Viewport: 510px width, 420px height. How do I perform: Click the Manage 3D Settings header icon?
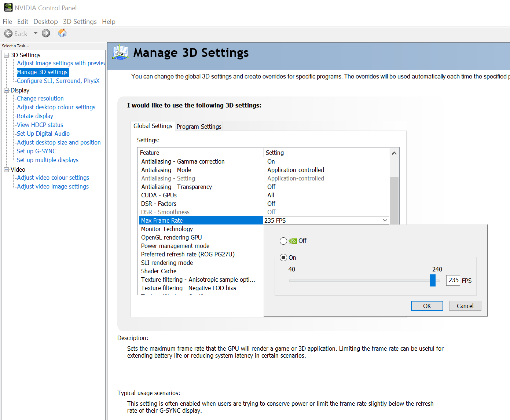coord(120,52)
